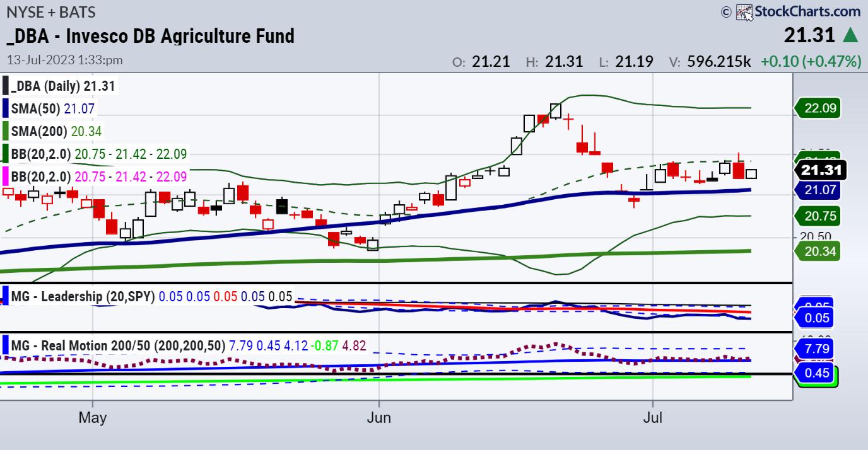
Task: Select the black 21.31 current price tag
Action: (821, 170)
